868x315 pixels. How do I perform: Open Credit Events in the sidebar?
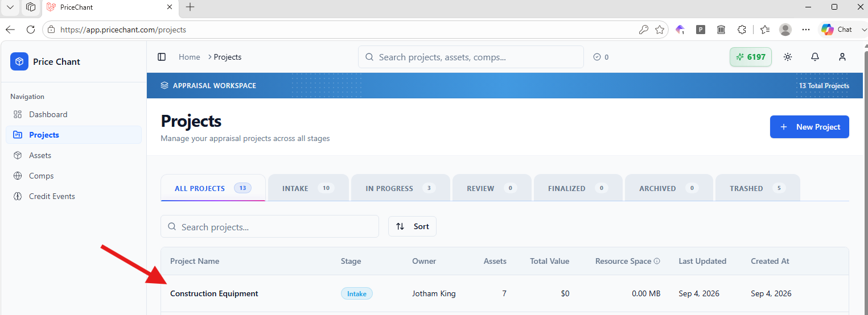tap(74, 196)
